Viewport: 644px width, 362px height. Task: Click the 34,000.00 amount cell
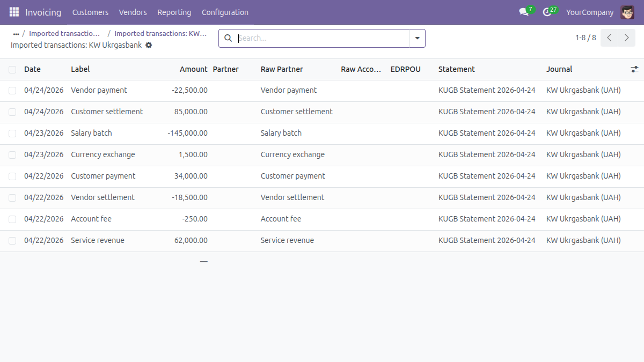coord(191,176)
